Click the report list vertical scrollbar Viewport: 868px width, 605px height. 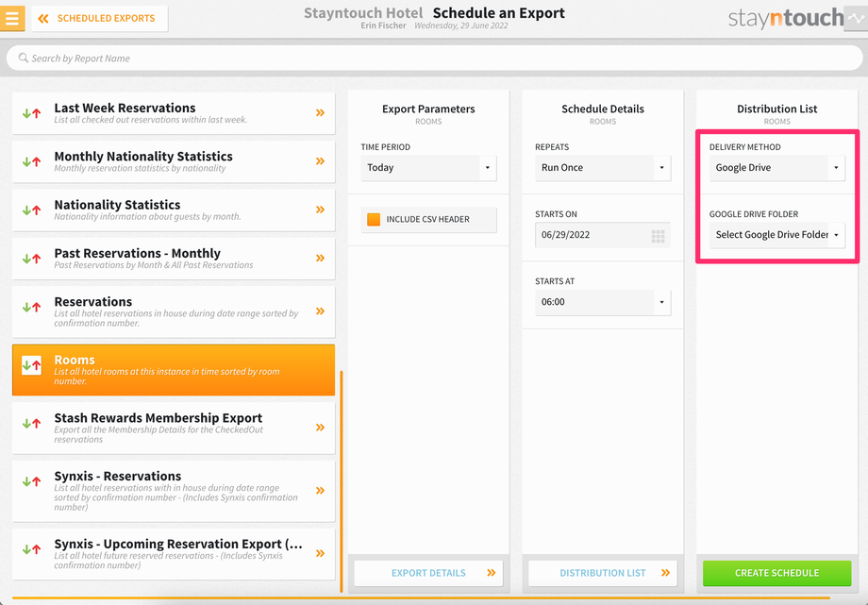pos(342,481)
